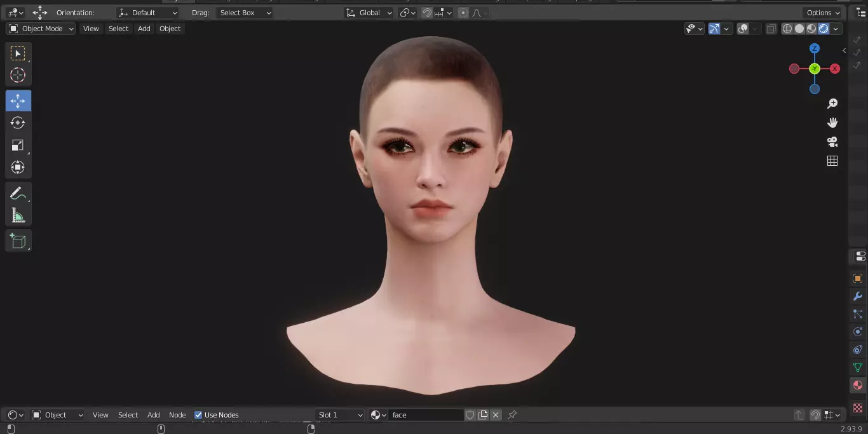This screenshot has height=434, width=868.
Task: Select the Add Cube tool
Action: tap(18, 241)
